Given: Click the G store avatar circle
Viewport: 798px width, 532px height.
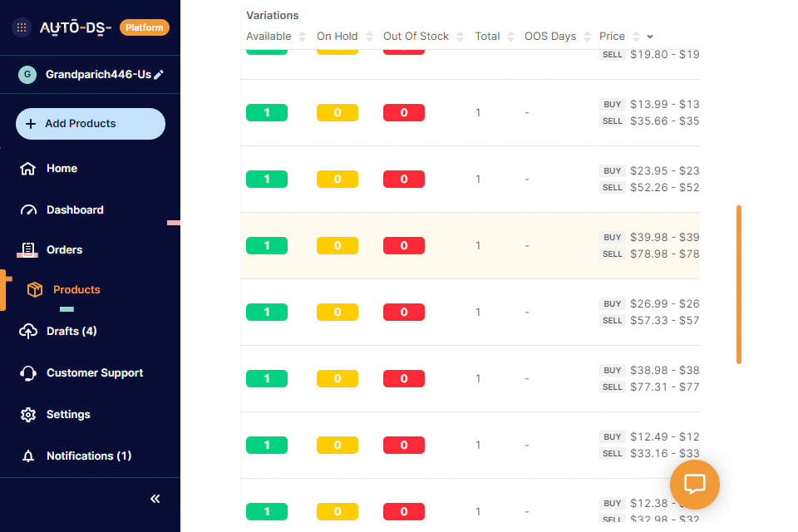Looking at the screenshot, I should pos(27,74).
